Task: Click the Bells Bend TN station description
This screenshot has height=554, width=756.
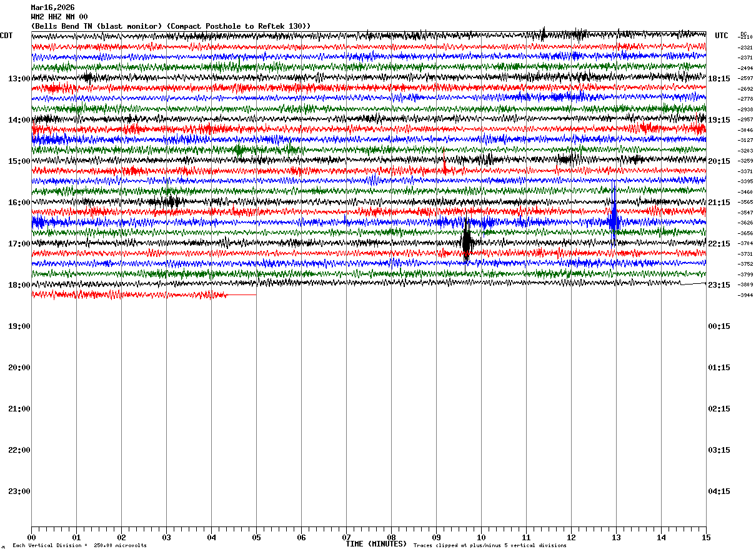Action: (x=171, y=26)
